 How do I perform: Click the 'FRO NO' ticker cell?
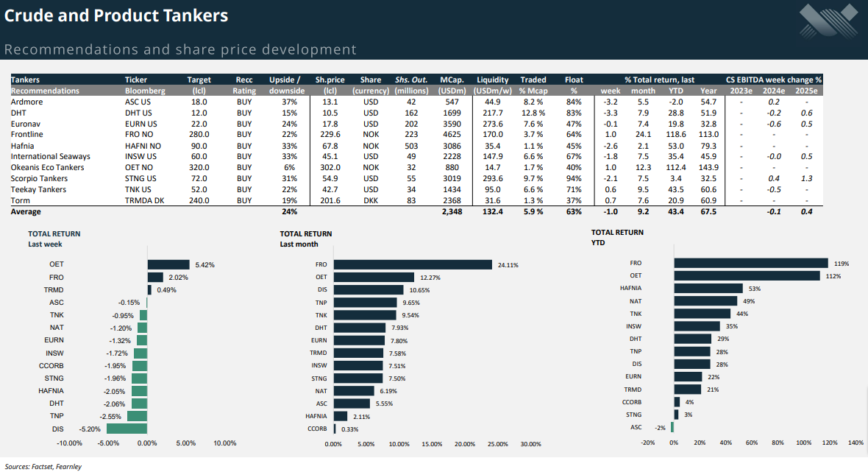139,135
